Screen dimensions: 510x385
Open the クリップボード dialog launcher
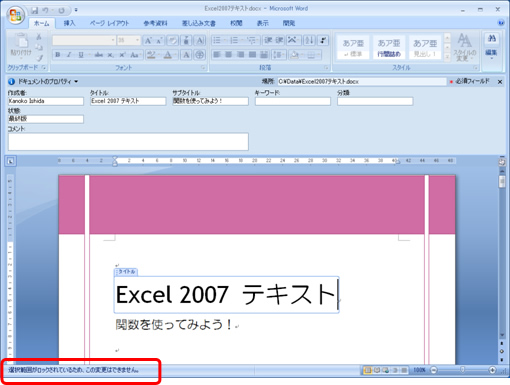(44, 68)
